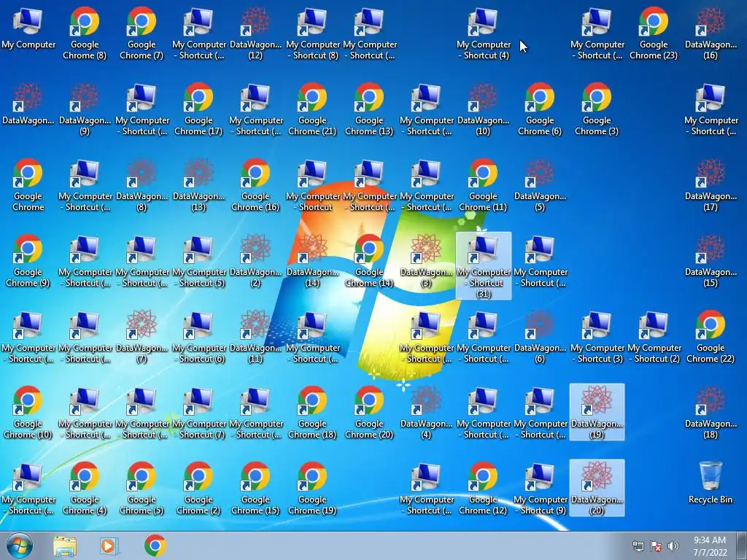Image resolution: width=747 pixels, height=560 pixels.
Task: Select My Computer - Shortcut (4) icon
Action: [x=483, y=34]
